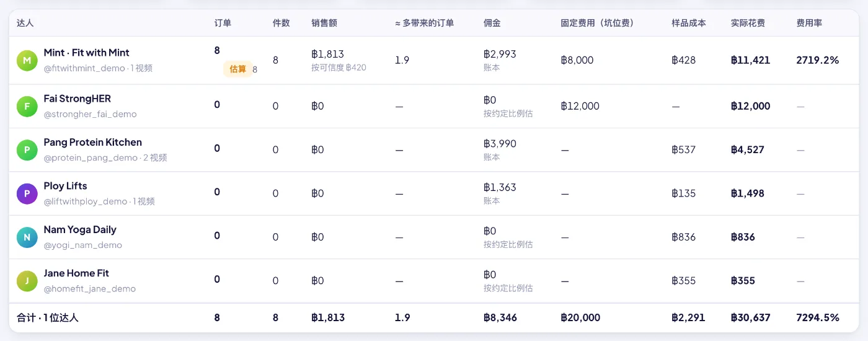Select the @stronger_fai_demo handle text
The height and width of the screenshot is (341, 868).
[90, 114]
